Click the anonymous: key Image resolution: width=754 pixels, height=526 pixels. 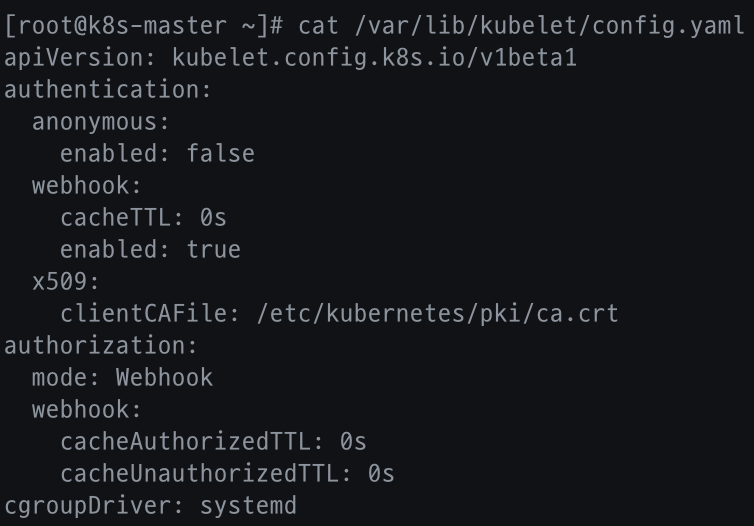(101, 122)
